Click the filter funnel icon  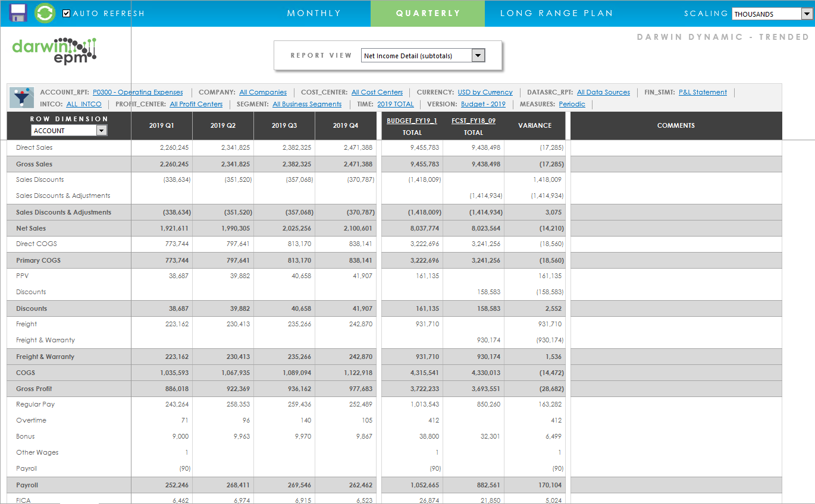click(23, 97)
